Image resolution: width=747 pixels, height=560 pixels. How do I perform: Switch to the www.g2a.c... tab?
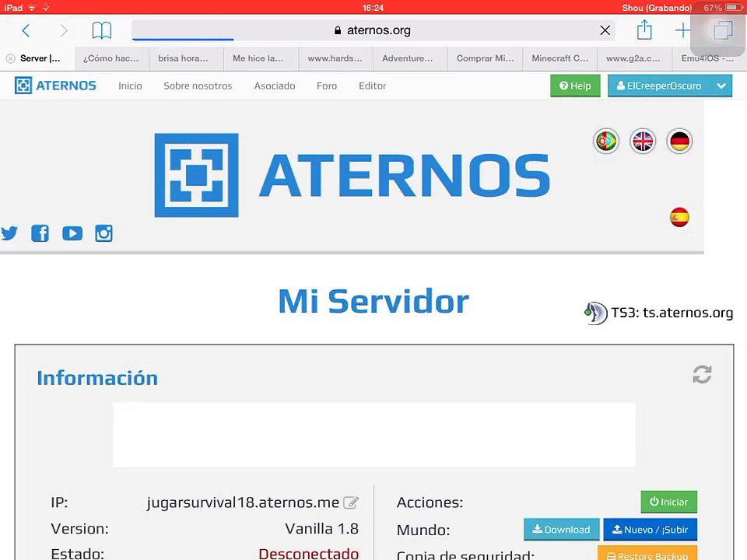[x=635, y=58]
